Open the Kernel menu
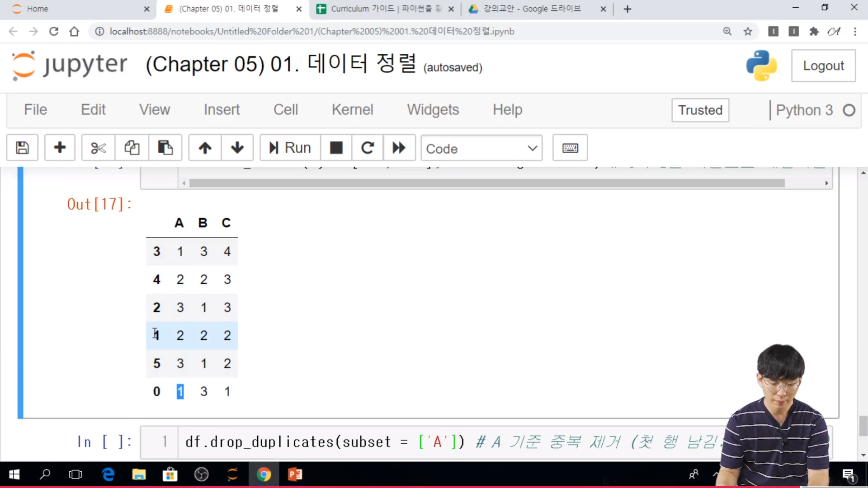 [x=352, y=109]
